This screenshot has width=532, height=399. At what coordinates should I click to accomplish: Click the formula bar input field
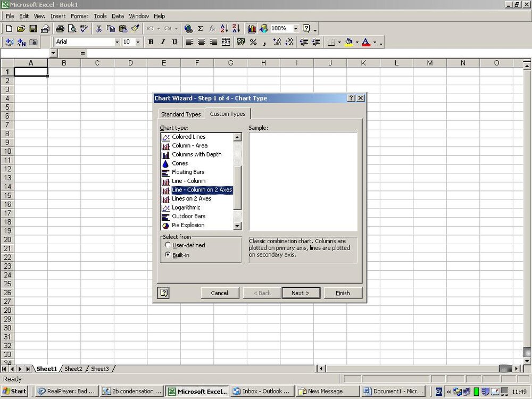pyautogui.click(x=309, y=53)
